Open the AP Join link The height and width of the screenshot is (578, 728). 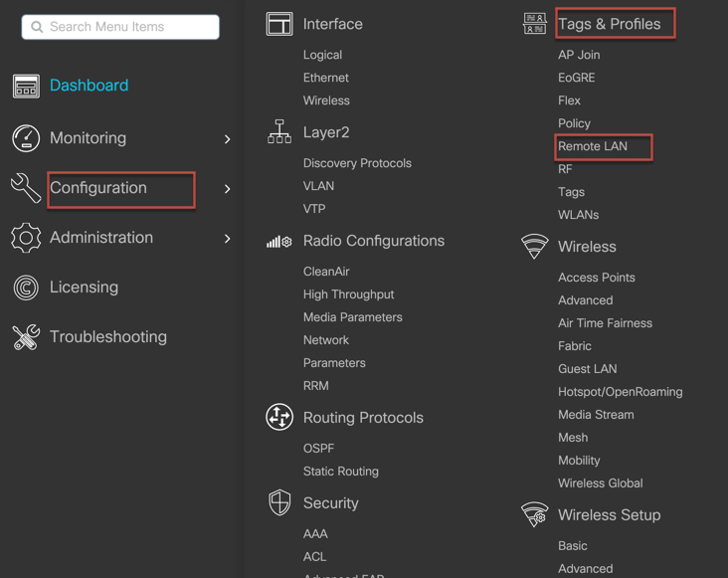click(x=579, y=55)
